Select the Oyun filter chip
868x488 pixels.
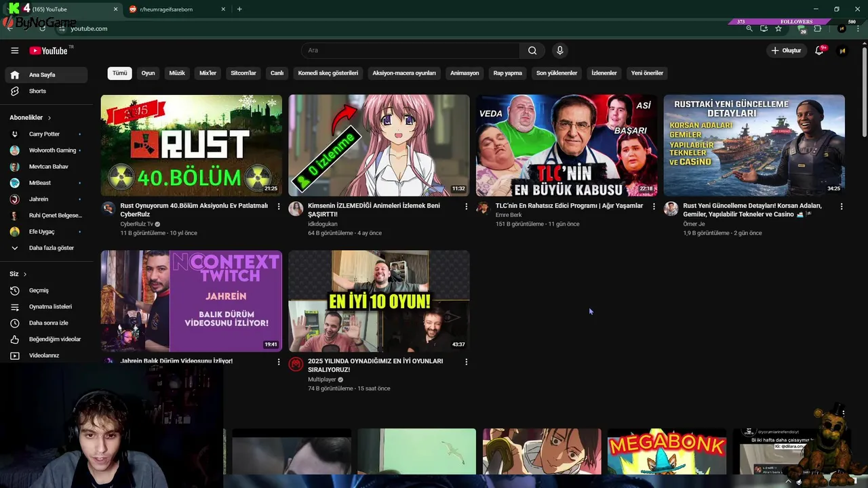click(148, 73)
